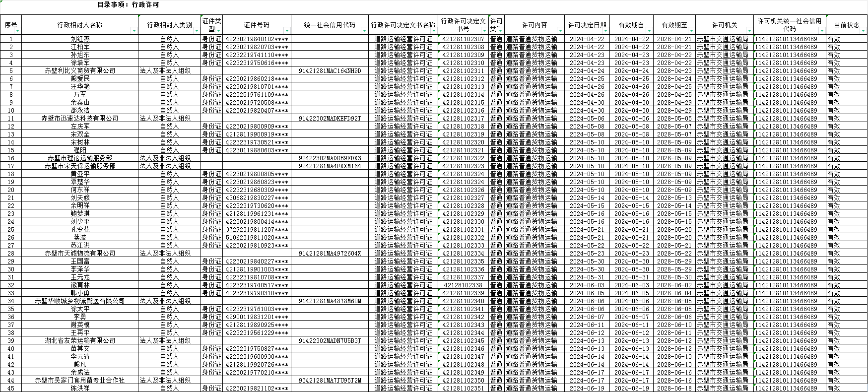
Task: Select the name cell 陈洪祥
Action: tap(80, 388)
